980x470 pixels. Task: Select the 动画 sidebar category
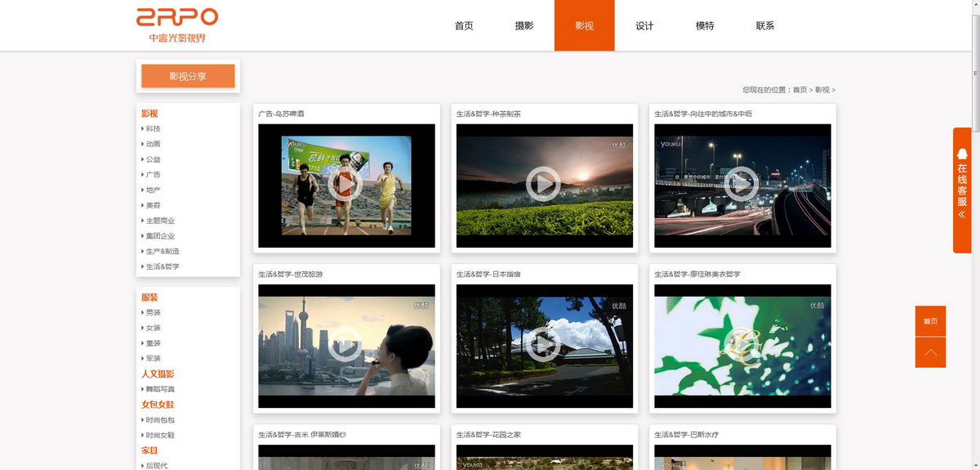coord(154,144)
